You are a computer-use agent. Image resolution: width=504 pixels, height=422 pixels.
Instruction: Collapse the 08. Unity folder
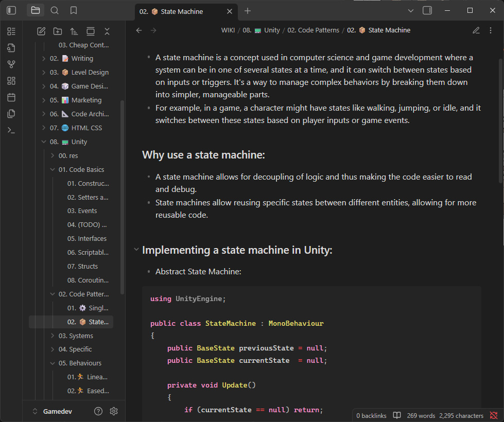coord(44,142)
